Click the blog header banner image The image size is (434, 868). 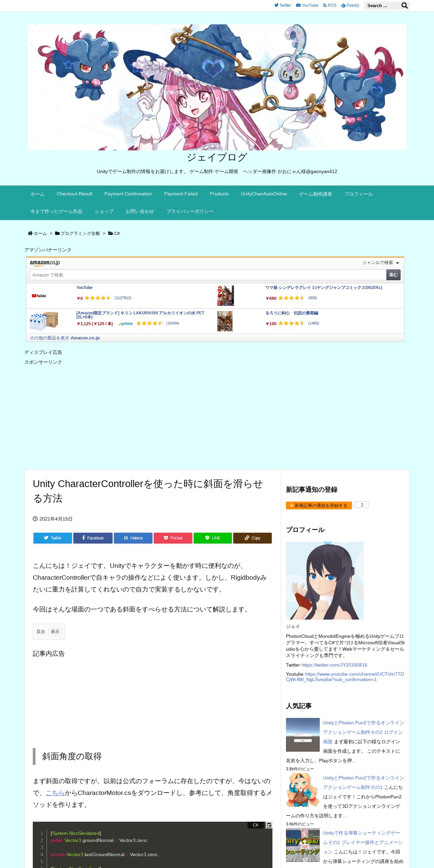coord(217,87)
